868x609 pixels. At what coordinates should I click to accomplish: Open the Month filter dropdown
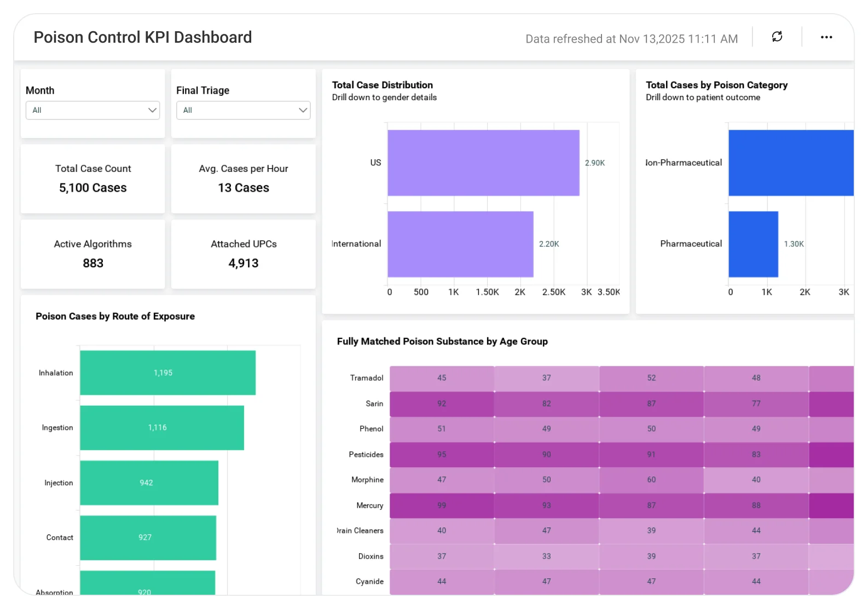coord(92,110)
